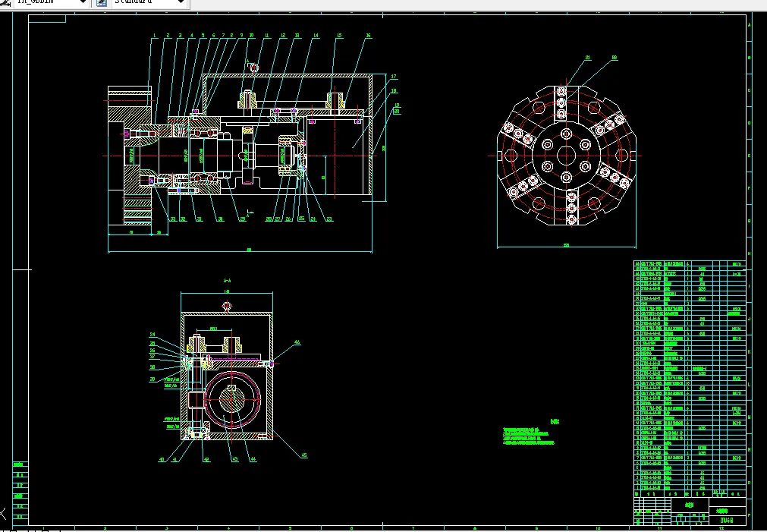Select part balloon number 23

(329, 219)
